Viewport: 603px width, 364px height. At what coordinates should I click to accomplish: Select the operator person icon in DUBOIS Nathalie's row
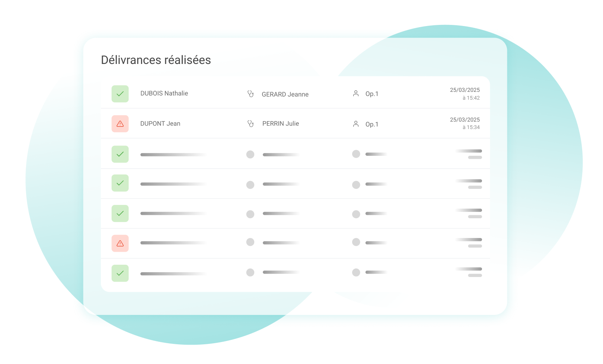click(x=356, y=94)
